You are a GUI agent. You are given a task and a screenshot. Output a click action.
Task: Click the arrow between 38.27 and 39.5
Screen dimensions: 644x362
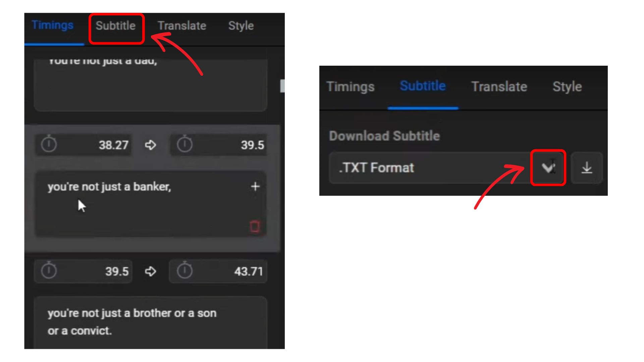tap(150, 145)
